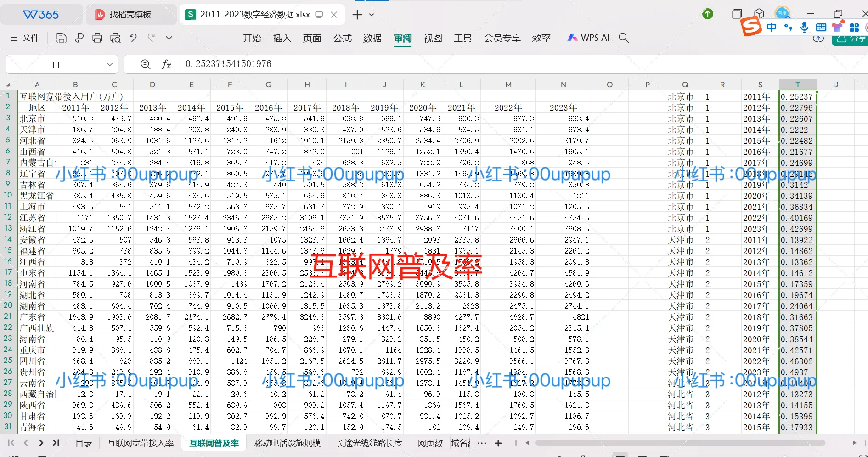Image resolution: width=868 pixels, height=457 pixels.
Task: Click the Save icon on quick access toolbar
Action: click(x=61, y=38)
